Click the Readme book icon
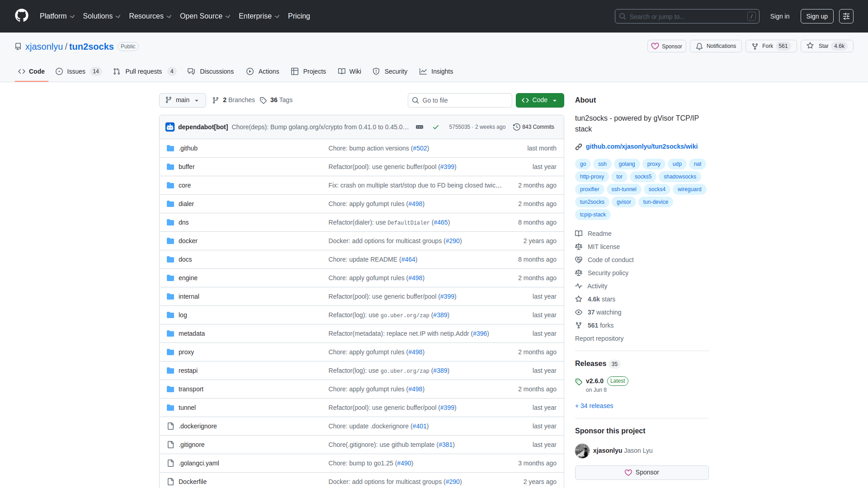 tap(579, 234)
